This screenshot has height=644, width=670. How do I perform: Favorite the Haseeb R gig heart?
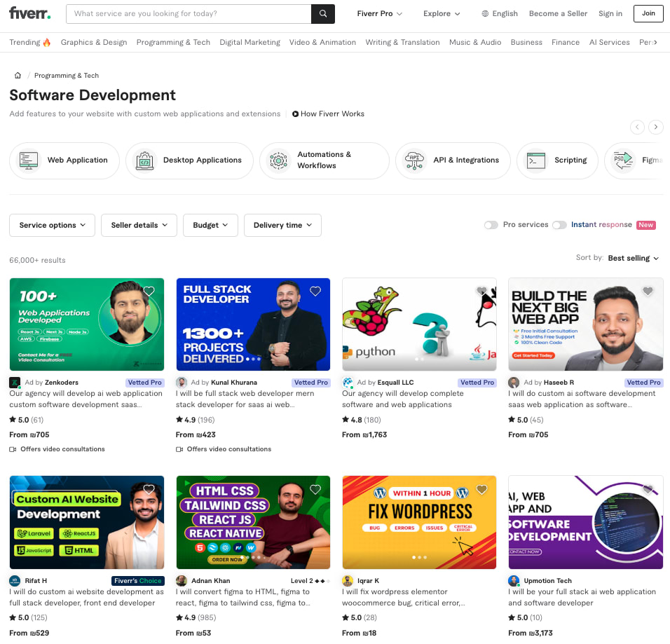pyautogui.click(x=648, y=292)
